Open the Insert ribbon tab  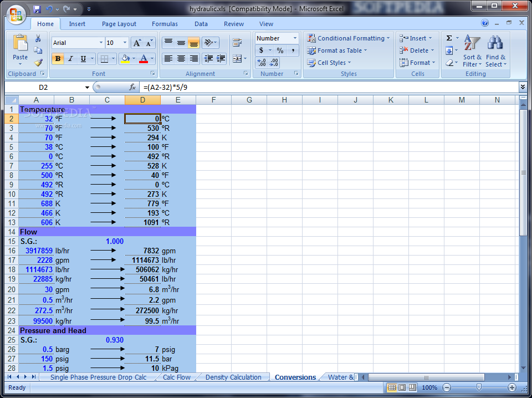coord(77,24)
